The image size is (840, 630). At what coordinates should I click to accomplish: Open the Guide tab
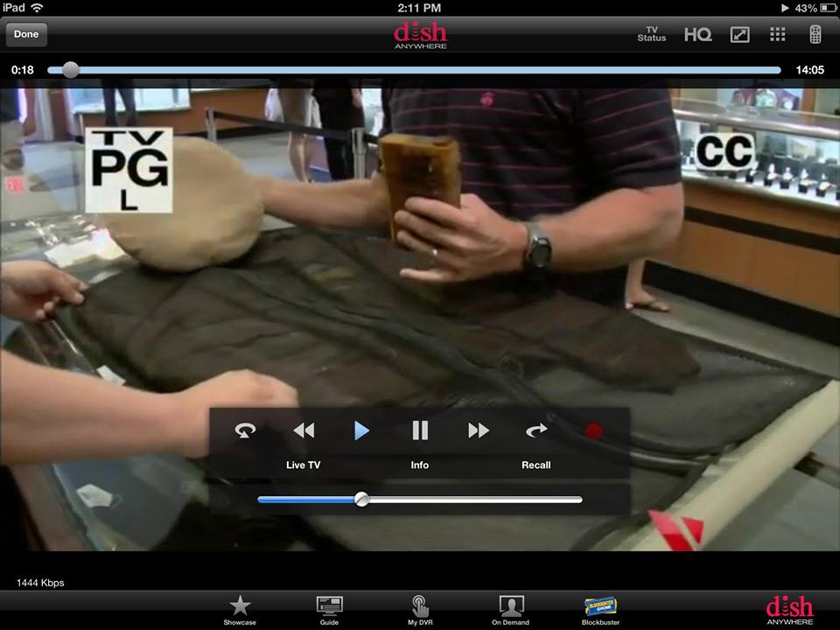(x=329, y=610)
